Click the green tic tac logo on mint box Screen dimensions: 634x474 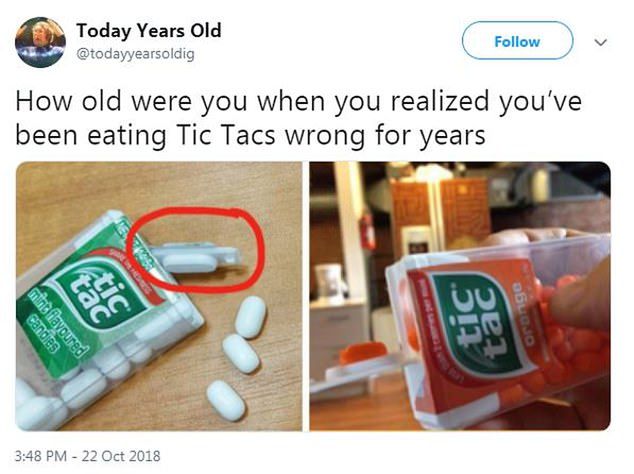(98, 295)
